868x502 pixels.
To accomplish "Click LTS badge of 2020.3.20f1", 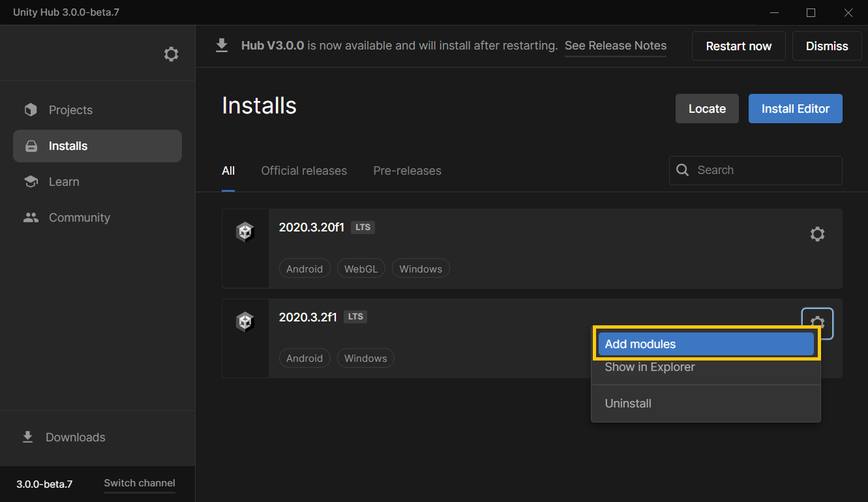I will pos(363,227).
